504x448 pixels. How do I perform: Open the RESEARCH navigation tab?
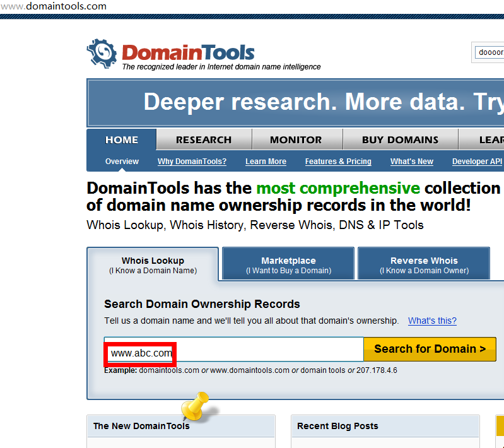[x=204, y=139]
